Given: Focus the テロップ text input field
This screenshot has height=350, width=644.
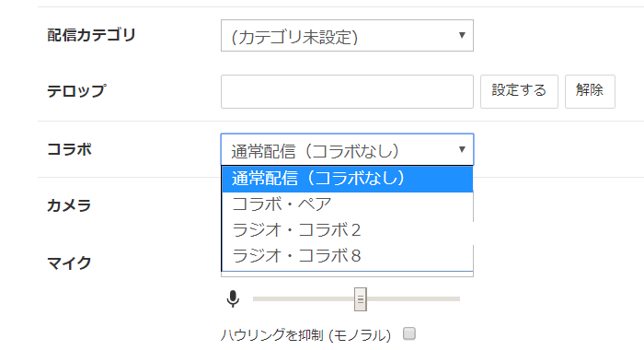Looking at the screenshot, I should pos(347,91).
